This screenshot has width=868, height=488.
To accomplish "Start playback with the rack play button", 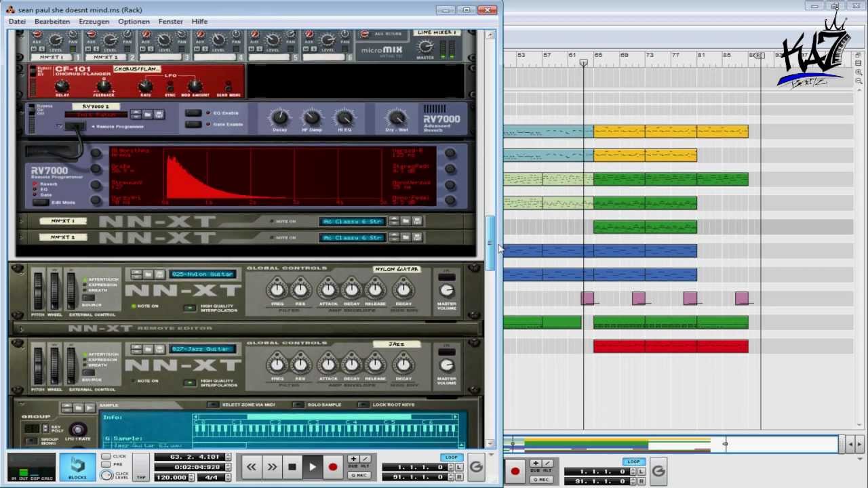I will [313, 466].
